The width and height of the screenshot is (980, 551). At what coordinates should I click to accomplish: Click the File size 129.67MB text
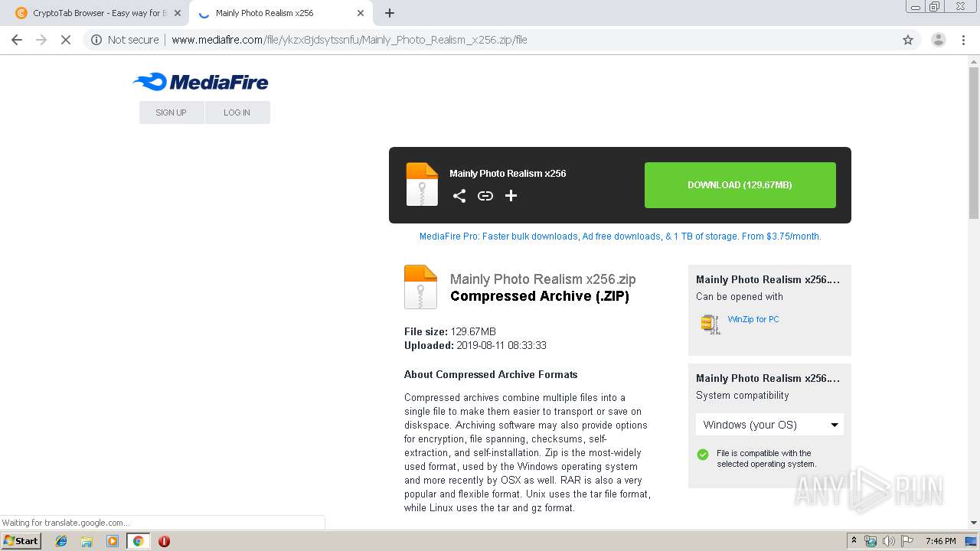point(450,331)
